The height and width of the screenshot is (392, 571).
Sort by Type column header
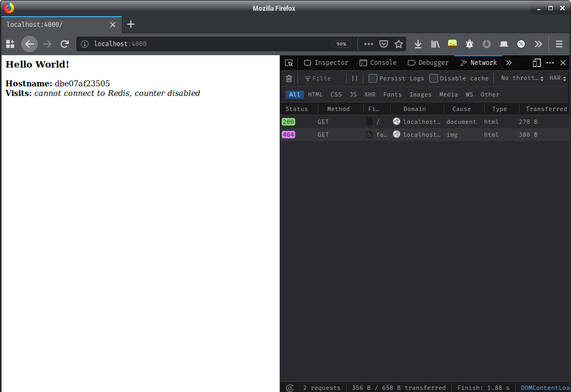[501, 109]
